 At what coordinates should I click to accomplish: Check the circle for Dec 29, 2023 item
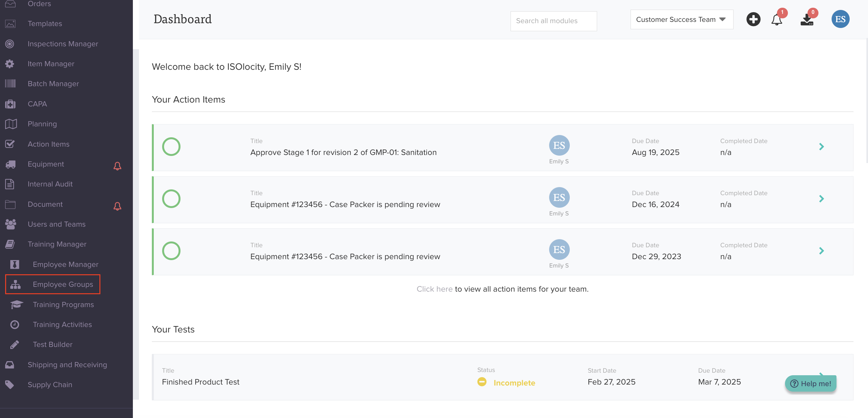[171, 251]
